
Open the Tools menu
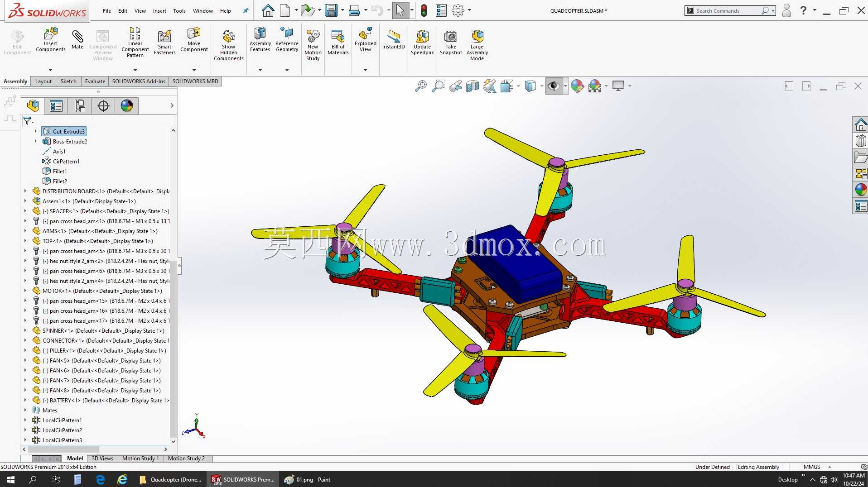point(179,11)
